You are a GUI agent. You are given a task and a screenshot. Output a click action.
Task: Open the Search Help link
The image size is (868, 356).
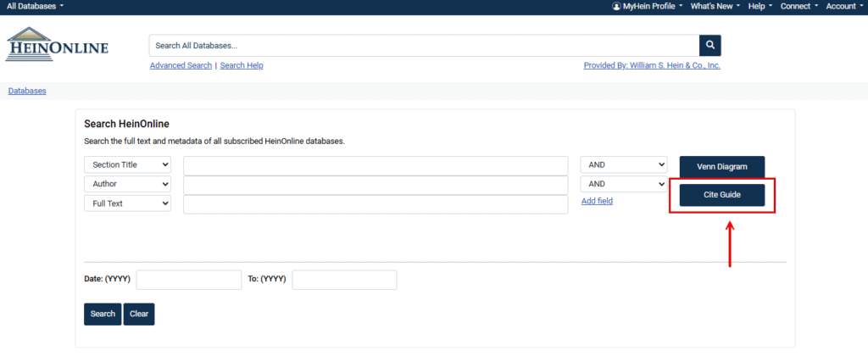coord(242,66)
